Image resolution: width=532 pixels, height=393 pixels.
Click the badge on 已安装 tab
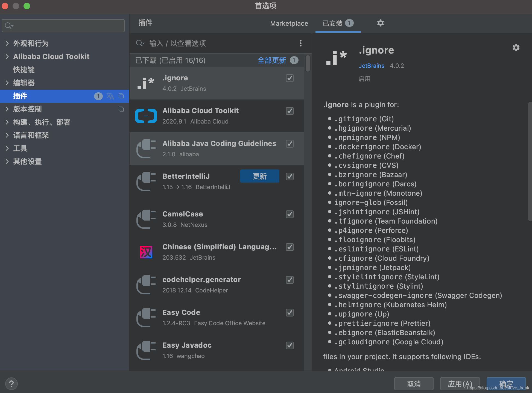click(x=349, y=23)
